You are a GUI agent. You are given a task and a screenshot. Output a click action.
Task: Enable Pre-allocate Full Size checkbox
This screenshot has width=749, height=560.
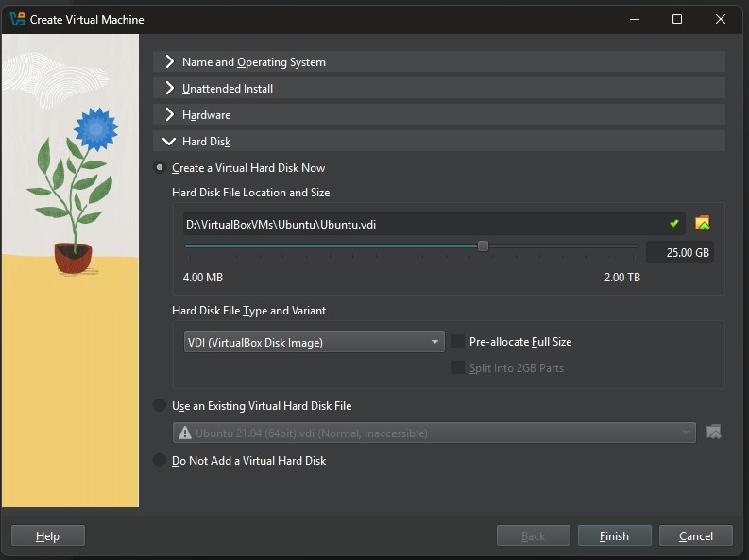click(459, 342)
